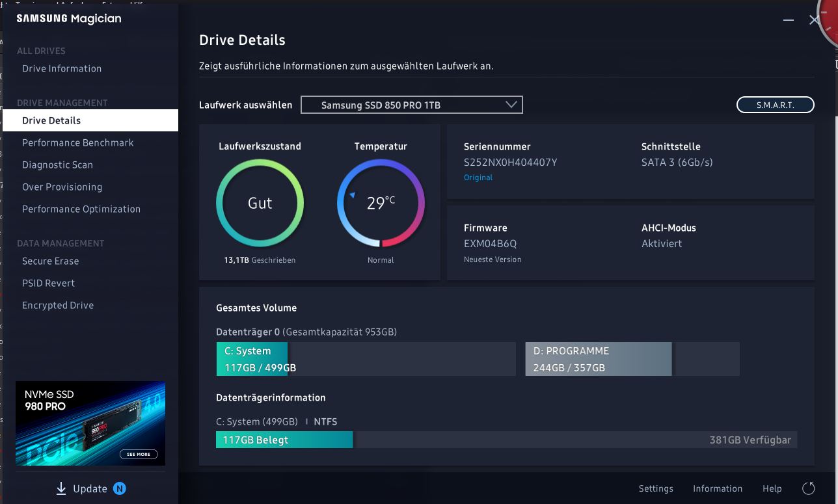Select the C: System volume bar
Image resolution: width=838 pixels, height=504 pixels.
click(x=366, y=359)
